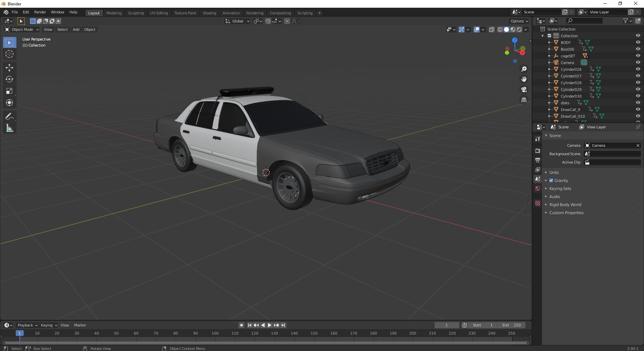
Task: Select the Annotate pencil tool
Action: pyautogui.click(x=9, y=117)
